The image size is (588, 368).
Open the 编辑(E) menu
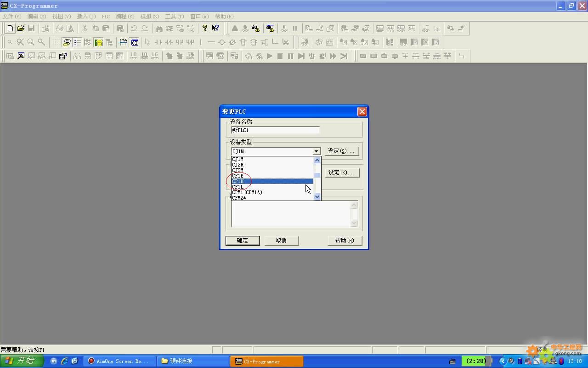coord(37,17)
